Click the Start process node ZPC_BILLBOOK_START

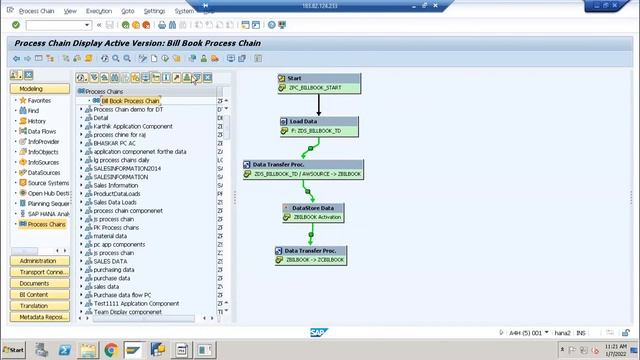pyautogui.click(x=319, y=83)
